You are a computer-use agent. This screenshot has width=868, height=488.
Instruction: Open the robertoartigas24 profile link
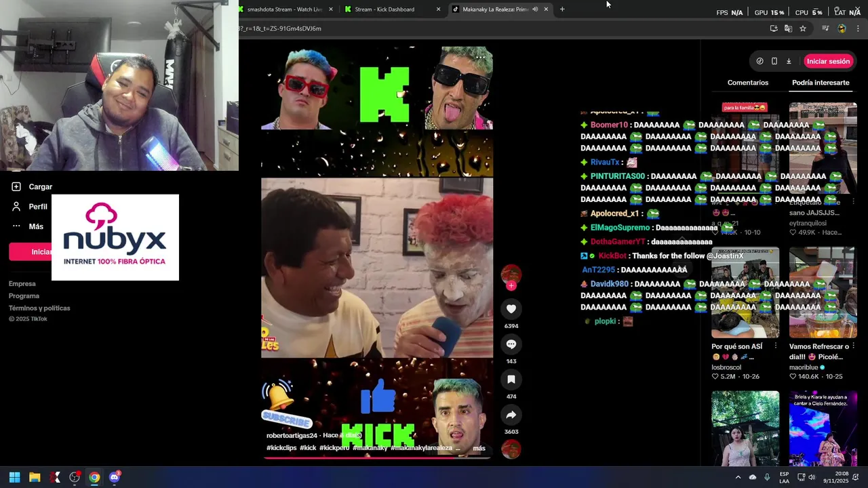point(292,436)
